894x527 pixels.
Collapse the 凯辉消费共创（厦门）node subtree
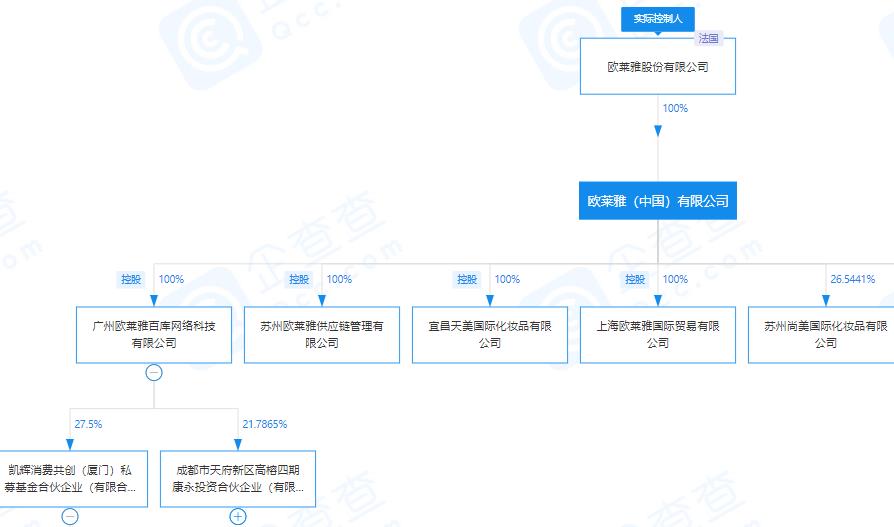(x=70, y=517)
